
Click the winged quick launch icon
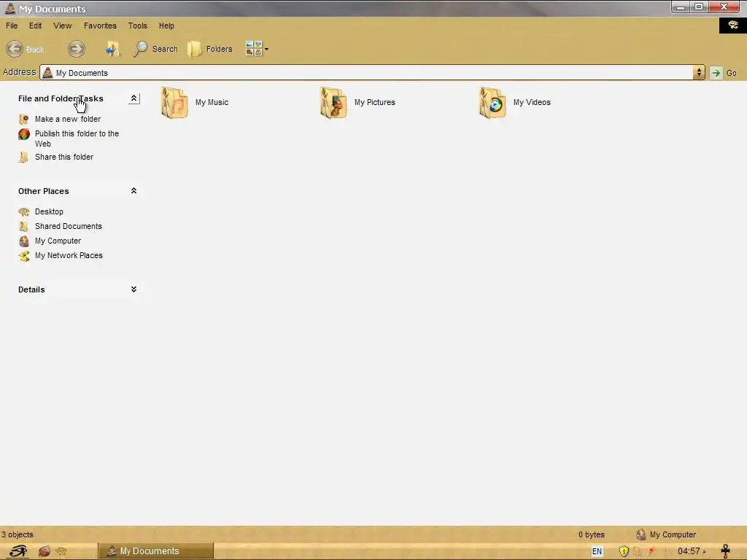click(x=61, y=551)
